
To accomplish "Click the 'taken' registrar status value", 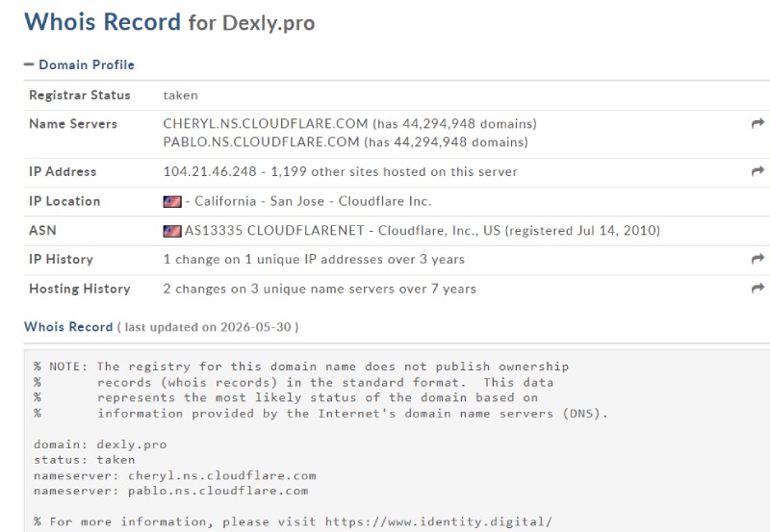I will coord(180,95).
